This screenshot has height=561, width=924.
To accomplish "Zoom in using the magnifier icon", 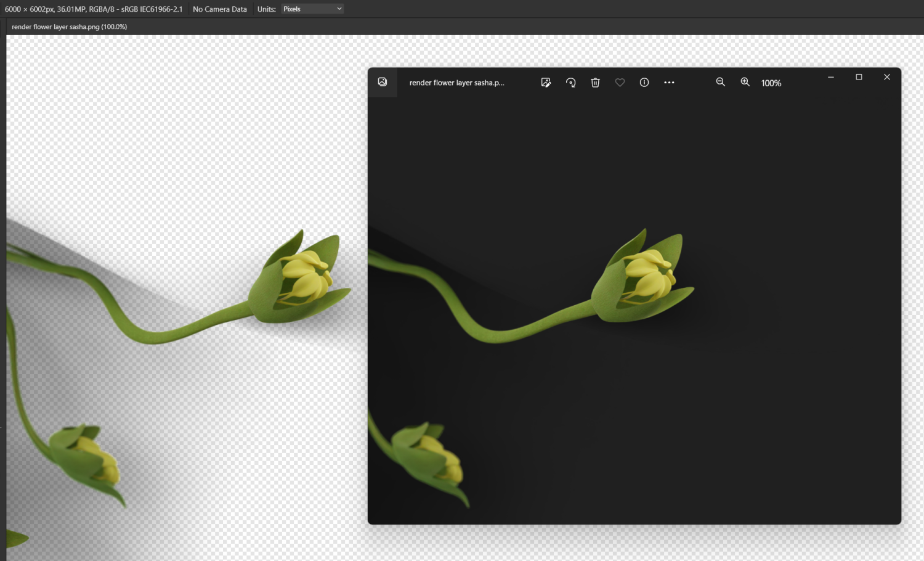I will pos(745,82).
